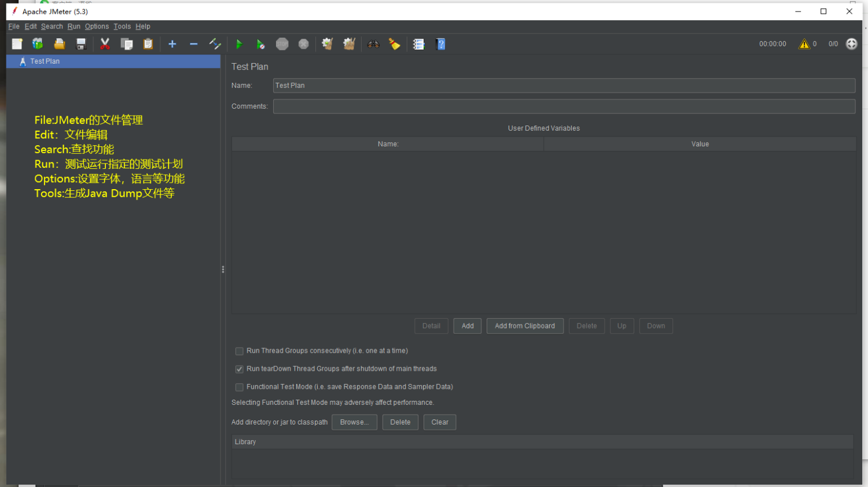Viewport: 868px width, 487px height.
Task: Click the Delete button next to Add from Clipboard
Action: 587,326
